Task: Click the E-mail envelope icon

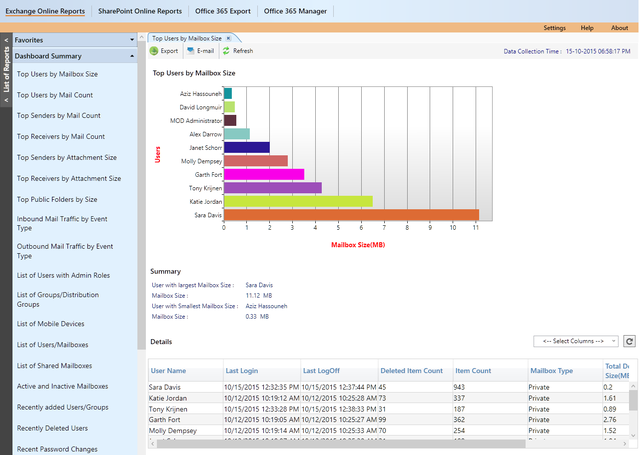Action: 190,50
